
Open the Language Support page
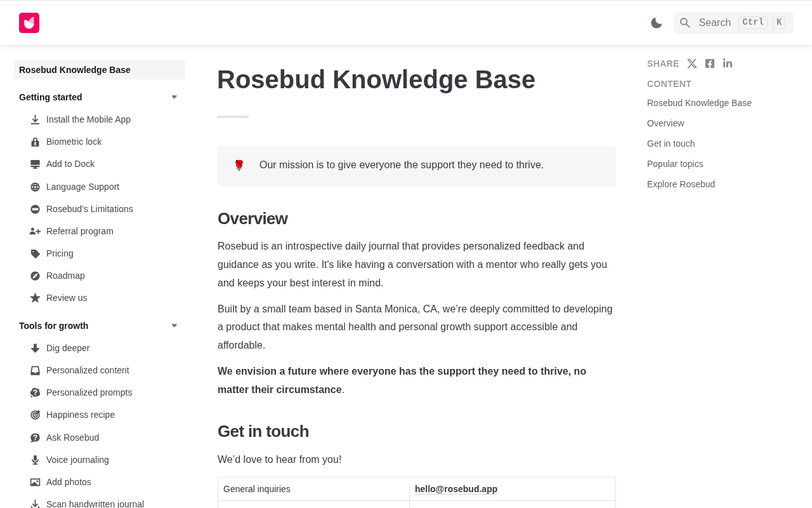coord(100,187)
